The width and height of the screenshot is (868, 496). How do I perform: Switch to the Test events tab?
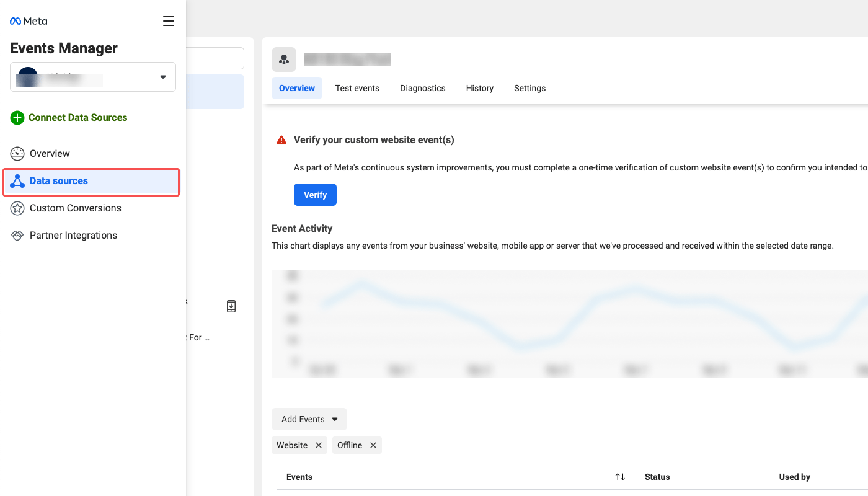point(357,88)
